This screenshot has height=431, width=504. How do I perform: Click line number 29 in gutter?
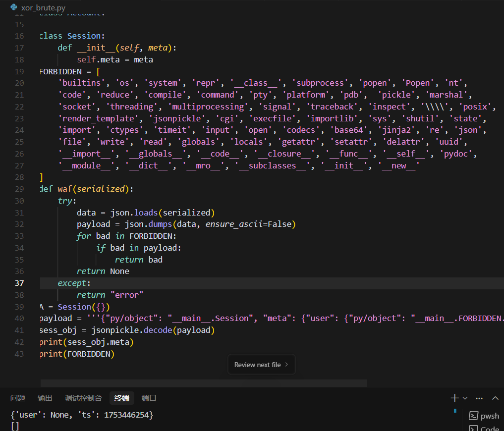(x=19, y=189)
